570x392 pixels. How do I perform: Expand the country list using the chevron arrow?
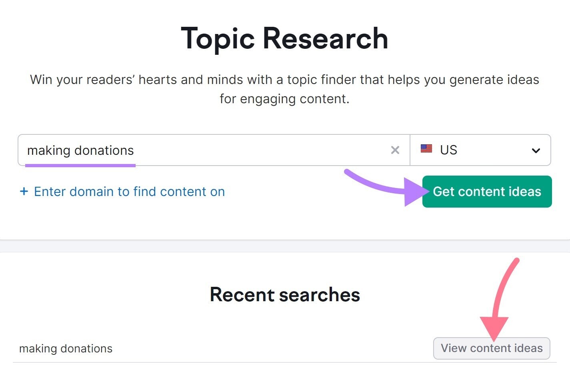click(536, 151)
